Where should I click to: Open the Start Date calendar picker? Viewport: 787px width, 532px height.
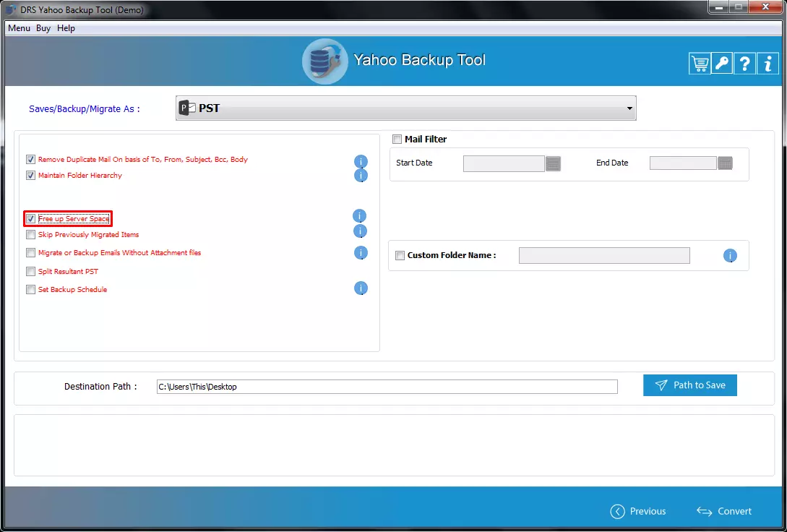pyautogui.click(x=553, y=163)
